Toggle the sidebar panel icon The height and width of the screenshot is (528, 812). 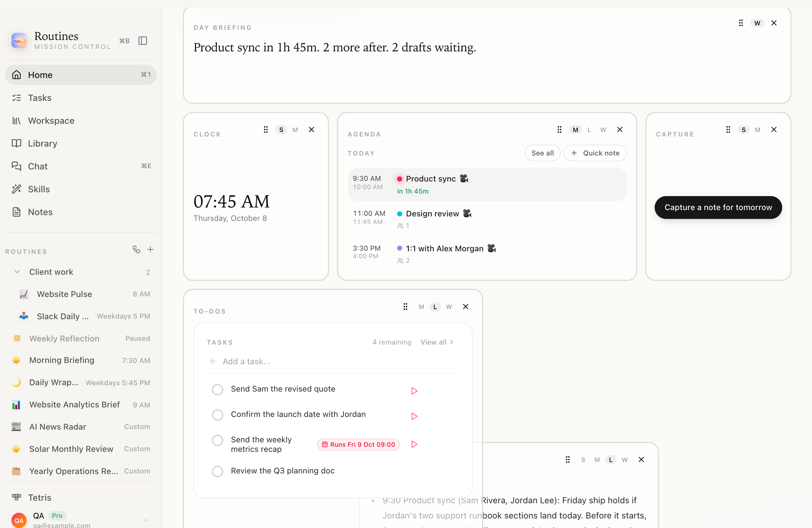(143, 41)
